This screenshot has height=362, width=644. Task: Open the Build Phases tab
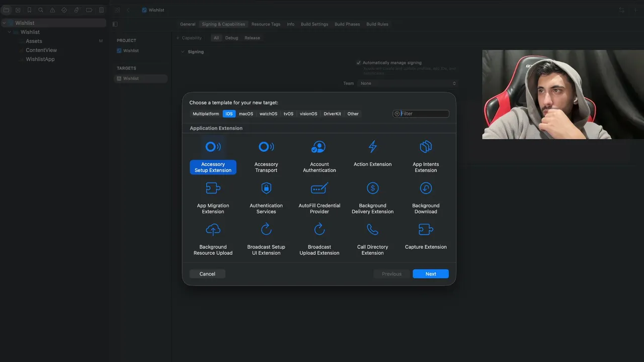(x=347, y=24)
